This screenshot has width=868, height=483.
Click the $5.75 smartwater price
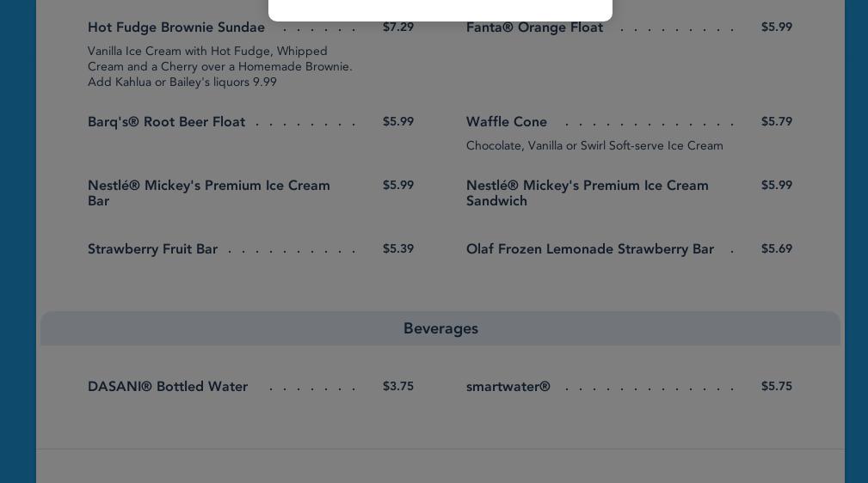tap(777, 387)
